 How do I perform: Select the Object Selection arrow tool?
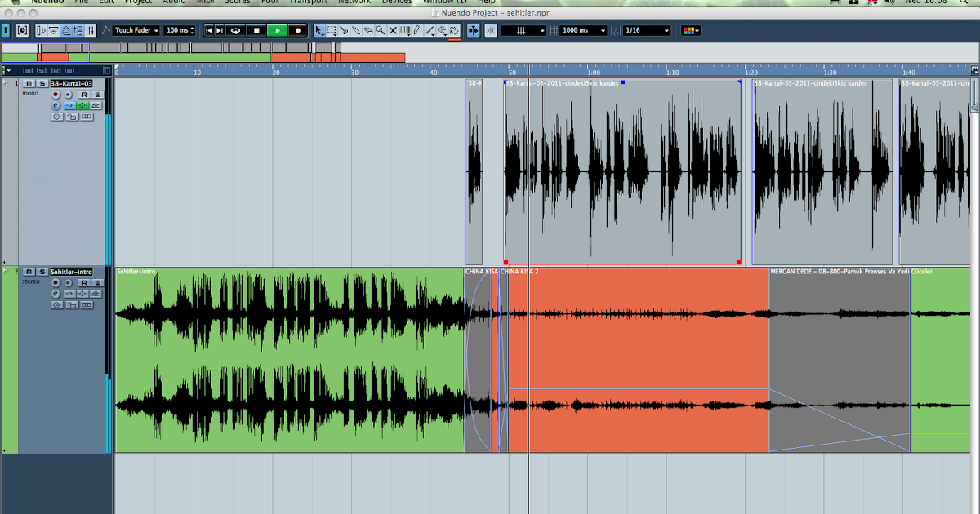click(318, 30)
